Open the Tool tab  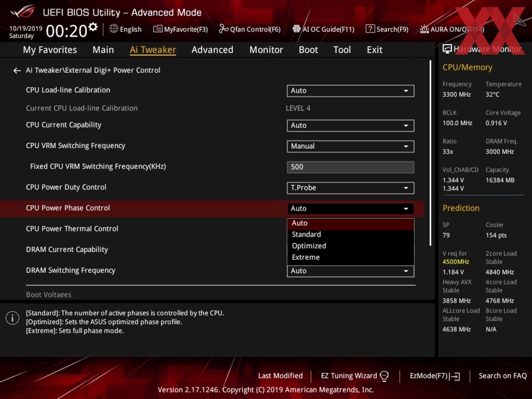pos(342,50)
